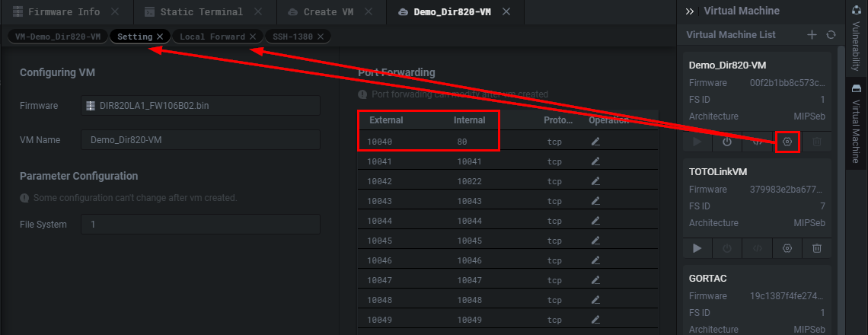Open settings gear for TOTOLinkVM
This screenshot has width=868, height=335.
(787, 248)
